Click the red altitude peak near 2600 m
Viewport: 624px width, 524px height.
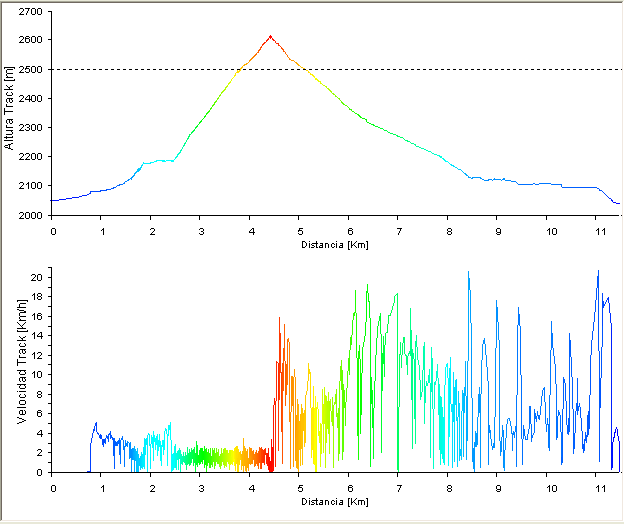coord(271,37)
